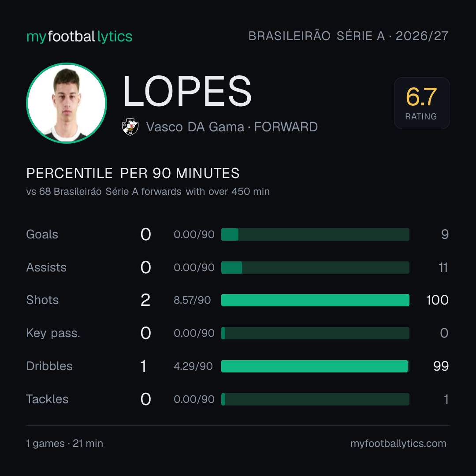Viewport: 476px width, 476px height.
Task: Click the Dribbles 99 percentile value
Action: (x=441, y=366)
